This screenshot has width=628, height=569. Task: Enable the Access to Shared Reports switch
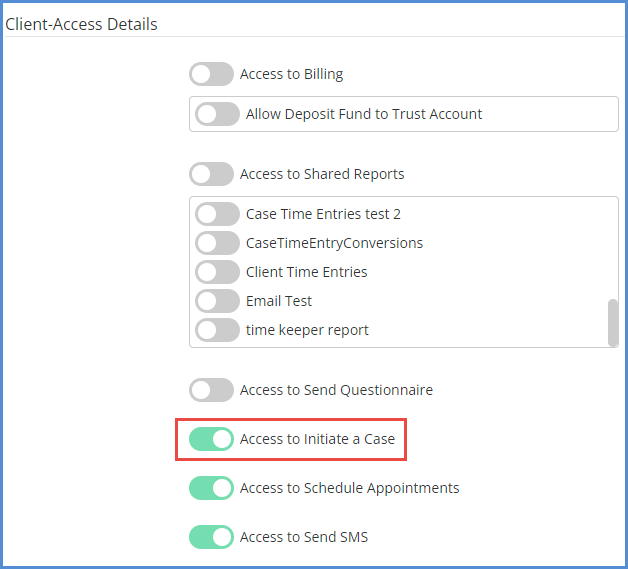[211, 174]
